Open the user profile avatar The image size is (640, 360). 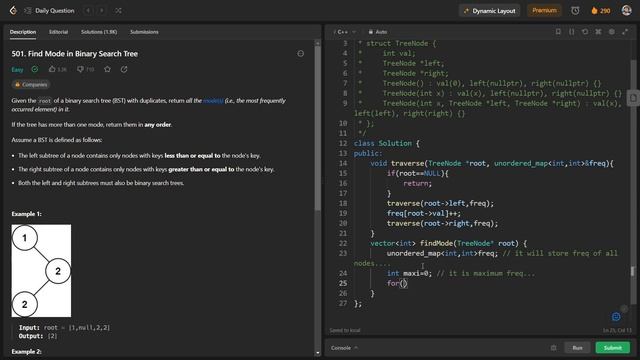[x=627, y=11]
